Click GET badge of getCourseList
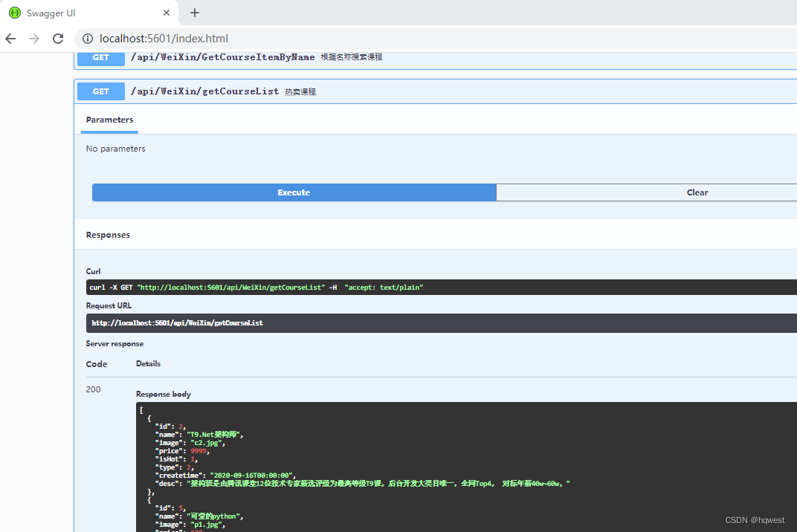Image resolution: width=797 pixels, height=532 pixels. pyautogui.click(x=100, y=91)
